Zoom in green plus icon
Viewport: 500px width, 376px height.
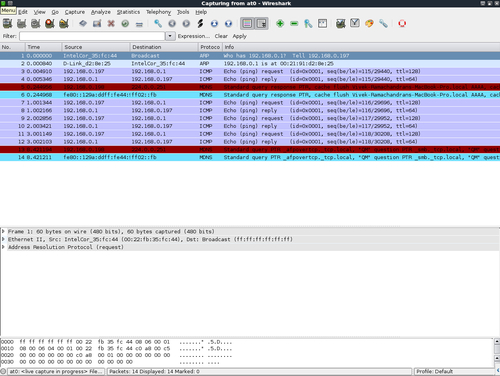tap(280, 23)
